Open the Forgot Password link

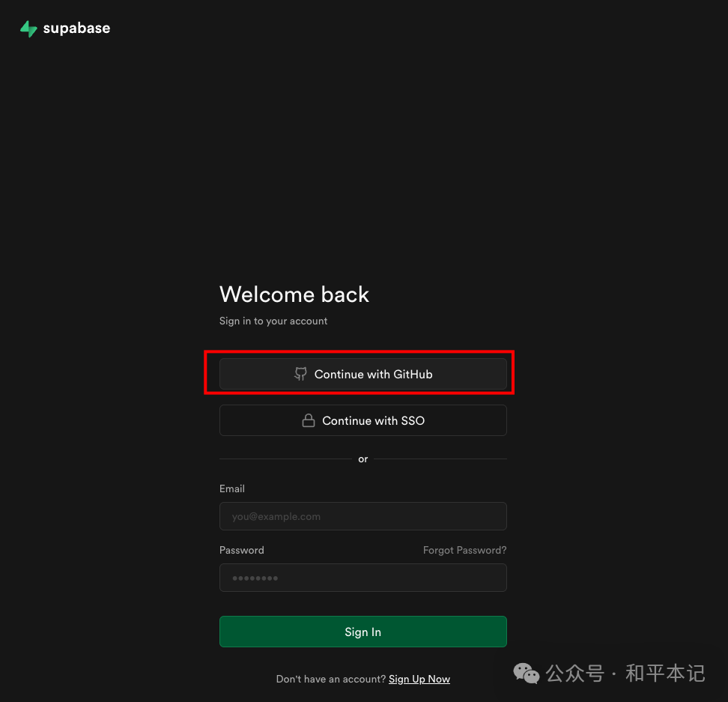pos(464,550)
